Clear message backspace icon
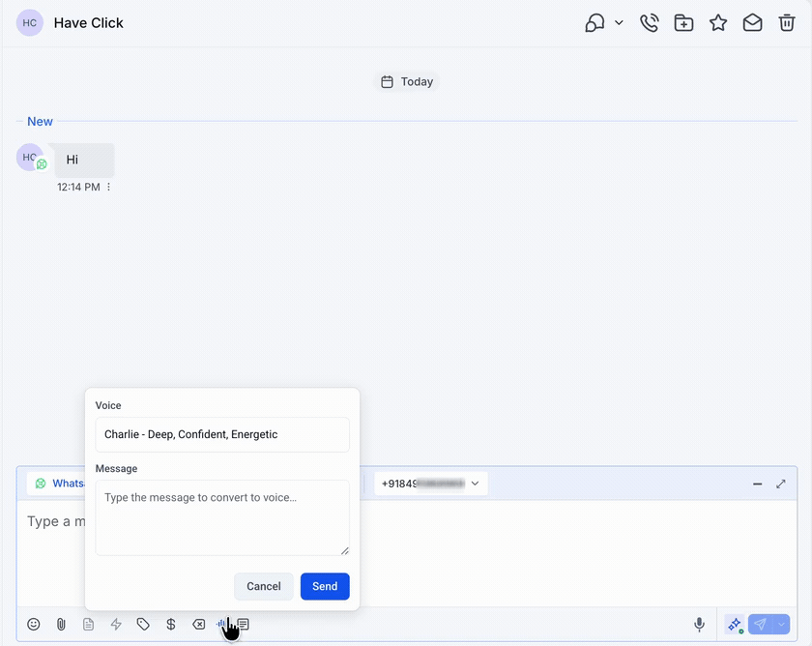The image size is (812, 646). pyautogui.click(x=199, y=625)
